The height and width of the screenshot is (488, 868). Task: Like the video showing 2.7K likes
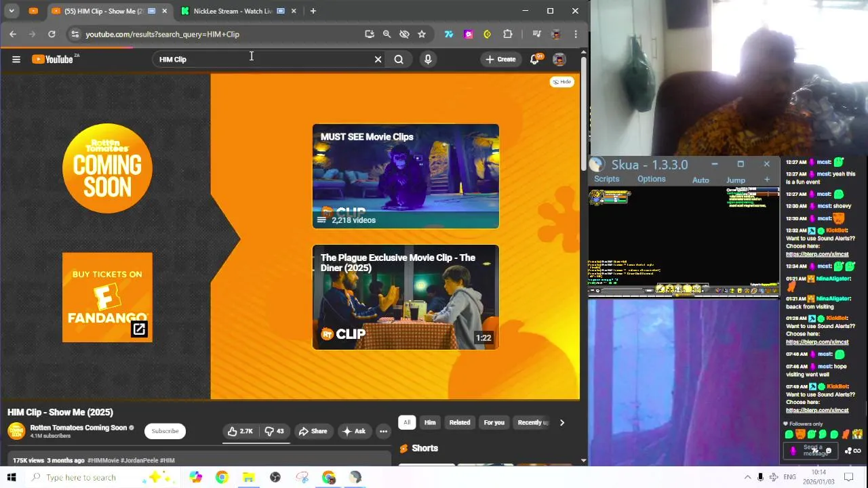coord(240,431)
